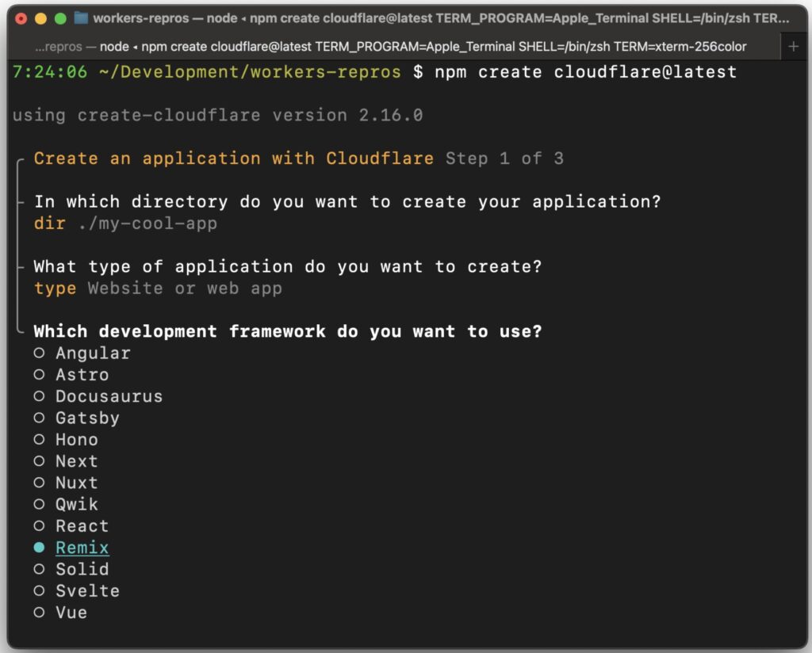Click the npm create cloudflare@latest command text
The height and width of the screenshot is (653, 812).
click(585, 72)
